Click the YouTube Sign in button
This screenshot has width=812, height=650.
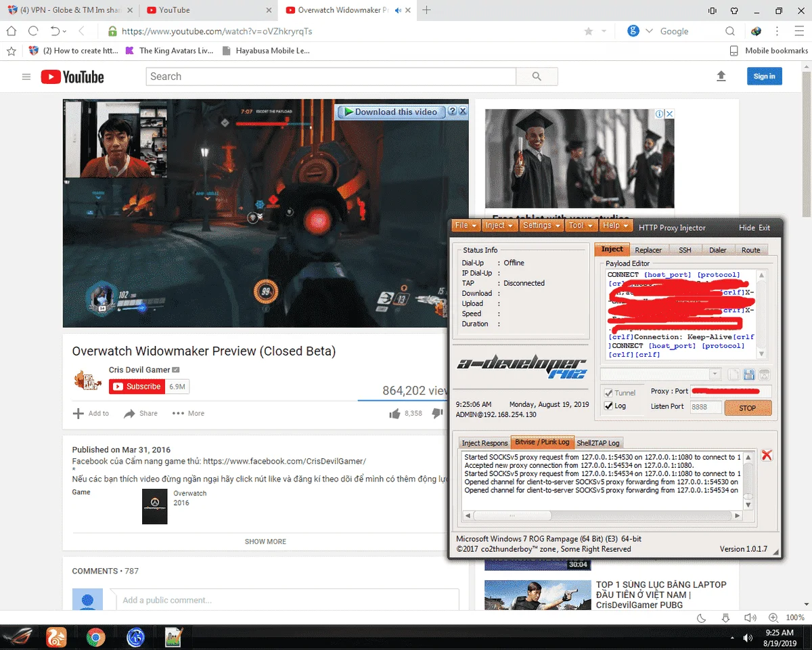[765, 77]
